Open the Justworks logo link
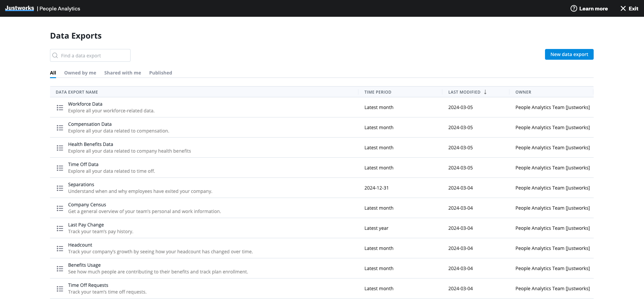The width and height of the screenshot is (644, 308). (x=19, y=8)
